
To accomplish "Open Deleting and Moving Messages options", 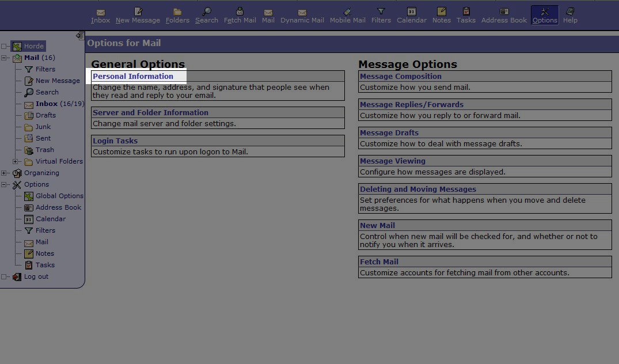I will click(x=418, y=189).
